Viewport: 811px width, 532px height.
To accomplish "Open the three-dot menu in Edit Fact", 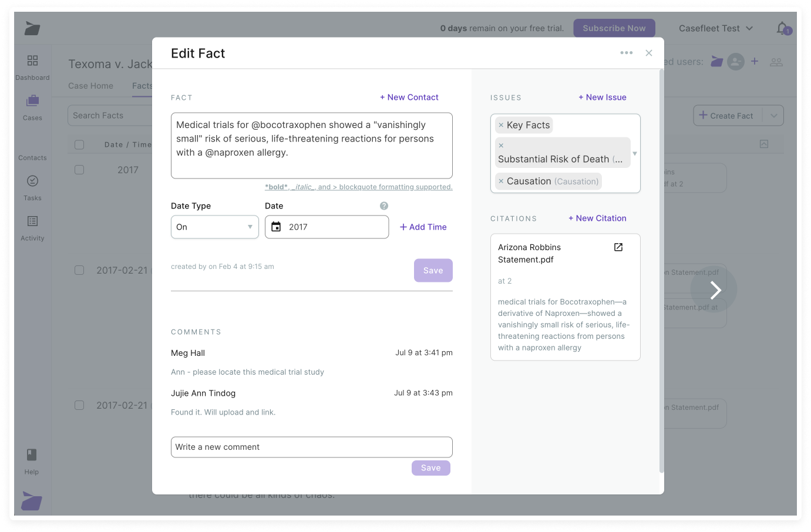I will pos(627,53).
